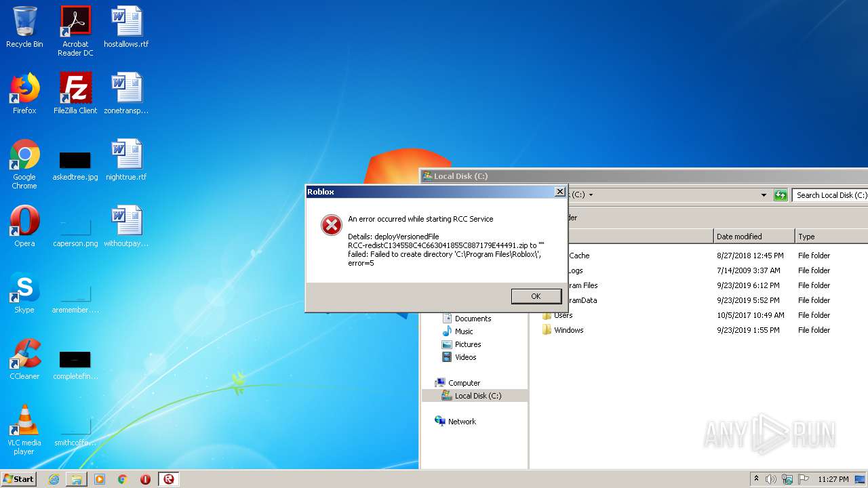Image resolution: width=868 pixels, height=488 pixels.
Task: Show hidden tray icons arrow
Action: pyautogui.click(x=756, y=479)
